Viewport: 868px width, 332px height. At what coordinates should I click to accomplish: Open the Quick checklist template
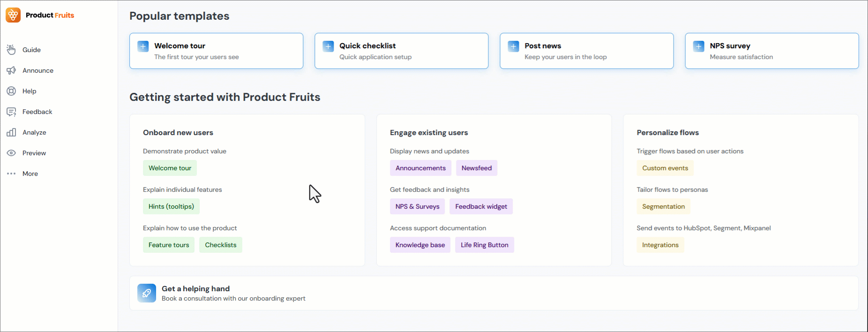(x=401, y=51)
